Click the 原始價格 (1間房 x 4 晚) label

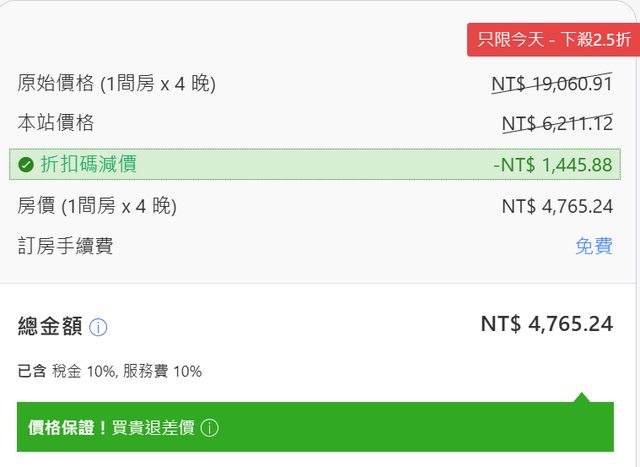(x=116, y=84)
